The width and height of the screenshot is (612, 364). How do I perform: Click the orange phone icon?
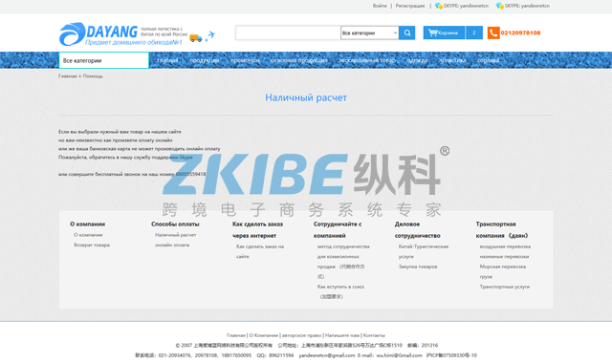493,32
